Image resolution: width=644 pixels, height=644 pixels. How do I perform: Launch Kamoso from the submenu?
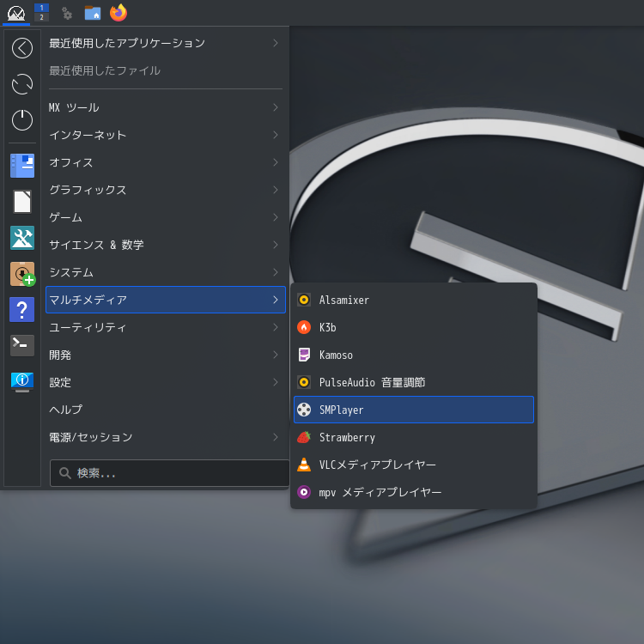pos(414,355)
